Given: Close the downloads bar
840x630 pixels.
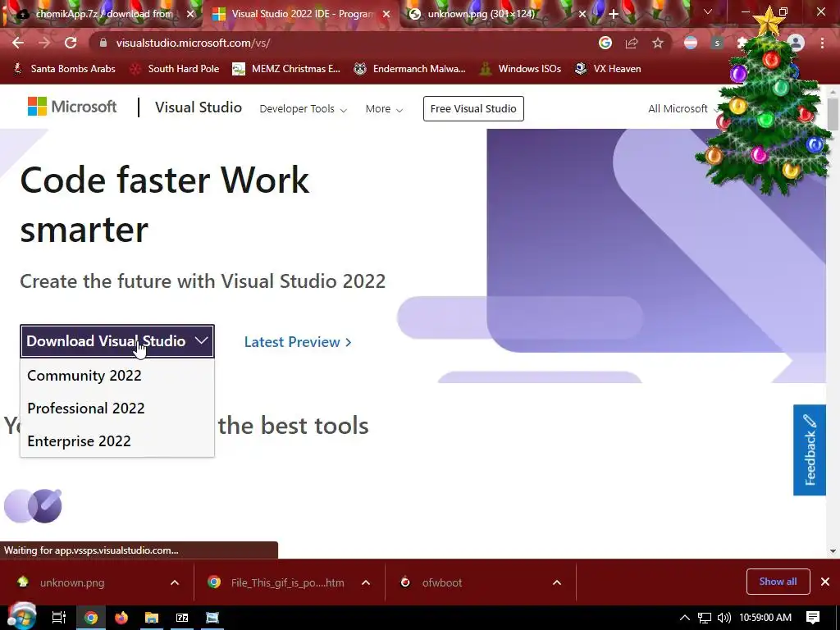Looking at the screenshot, I should click(825, 582).
